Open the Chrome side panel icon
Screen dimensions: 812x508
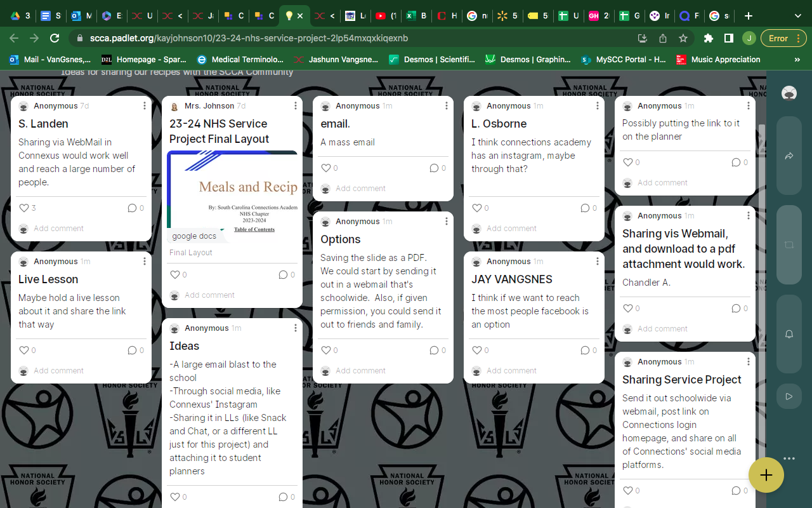pyautogui.click(x=729, y=38)
